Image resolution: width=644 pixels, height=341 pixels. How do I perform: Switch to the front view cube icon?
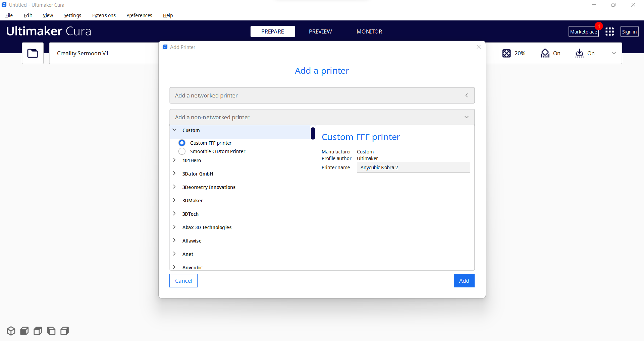pyautogui.click(x=24, y=331)
